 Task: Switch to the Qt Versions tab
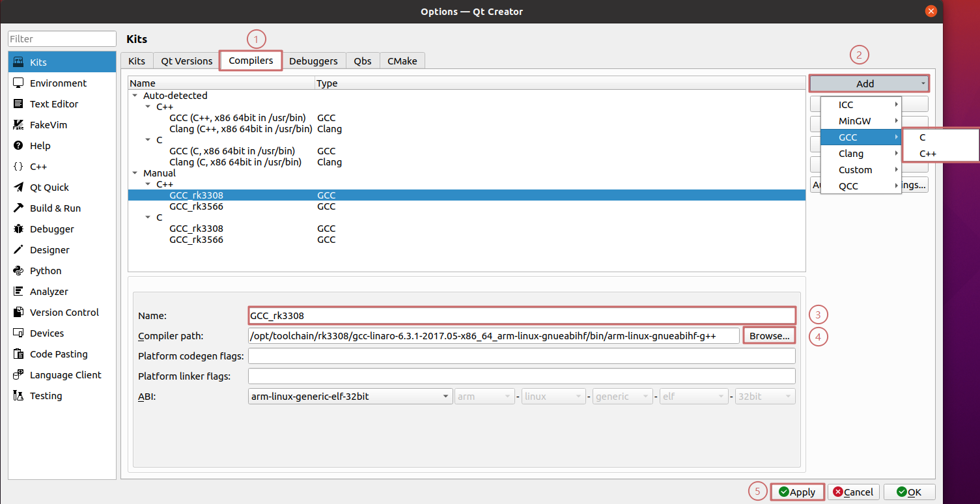pyautogui.click(x=187, y=61)
